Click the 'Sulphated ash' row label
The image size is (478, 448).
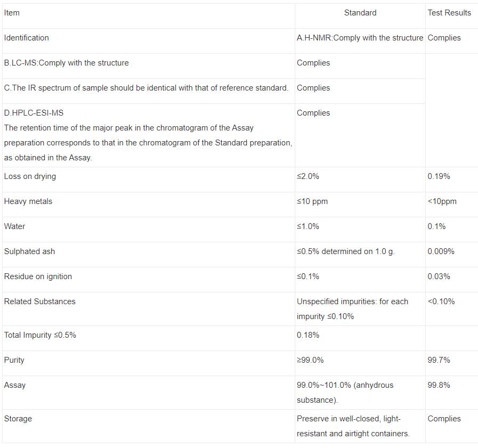[29, 251]
